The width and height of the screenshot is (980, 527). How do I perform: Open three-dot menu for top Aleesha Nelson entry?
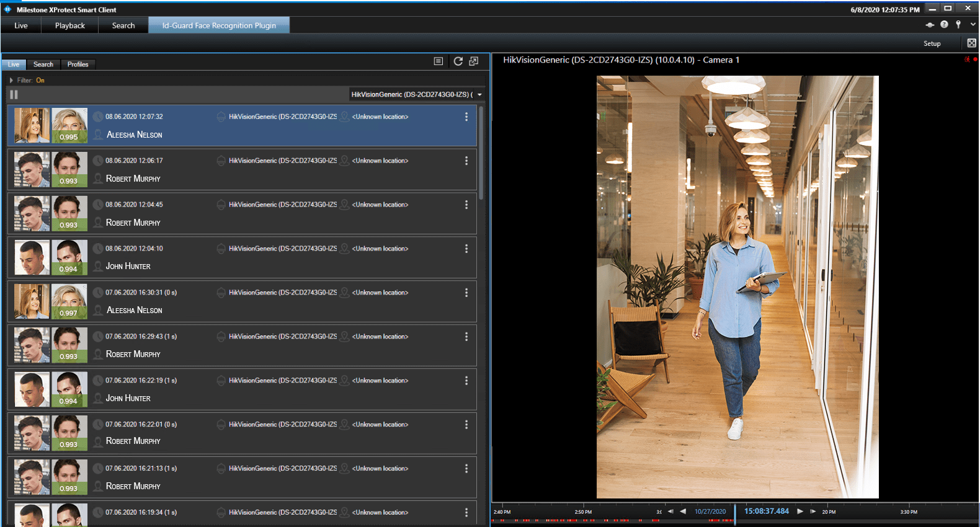tap(466, 117)
